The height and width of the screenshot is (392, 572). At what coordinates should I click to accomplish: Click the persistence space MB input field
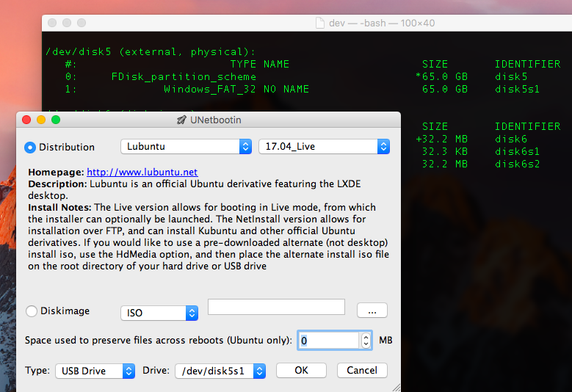[330, 340]
